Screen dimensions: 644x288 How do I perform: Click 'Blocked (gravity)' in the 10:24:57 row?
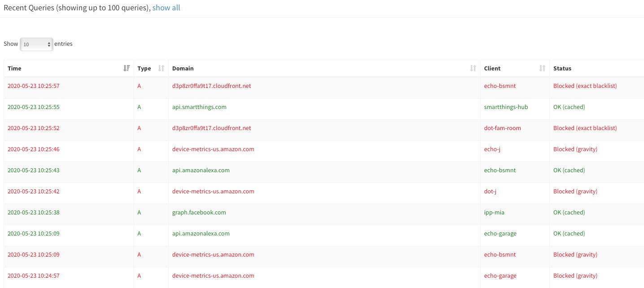[x=575, y=275]
